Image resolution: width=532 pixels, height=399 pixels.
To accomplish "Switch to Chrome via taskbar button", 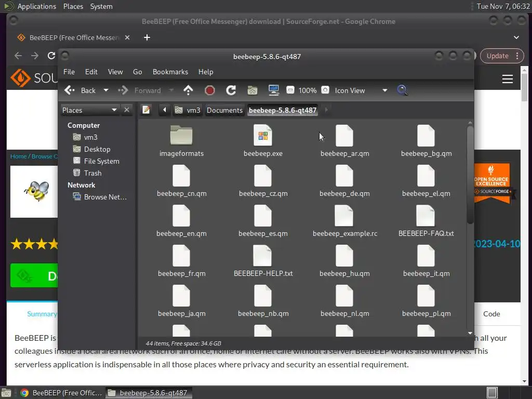I will tap(61, 393).
